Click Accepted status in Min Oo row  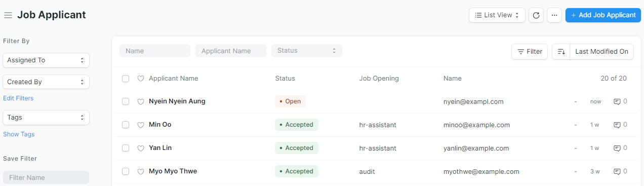point(297,125)
